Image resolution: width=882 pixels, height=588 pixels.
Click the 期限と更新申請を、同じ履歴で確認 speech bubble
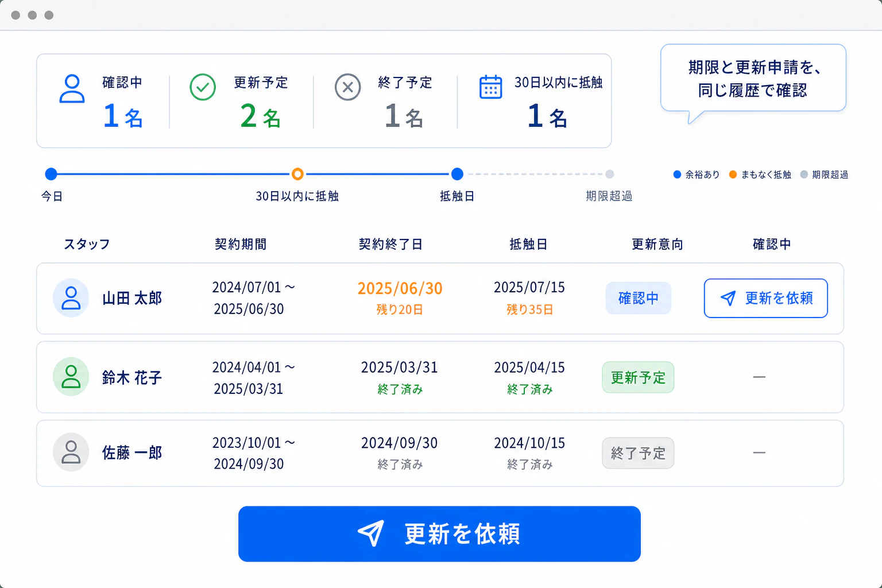tap(753, 79)
